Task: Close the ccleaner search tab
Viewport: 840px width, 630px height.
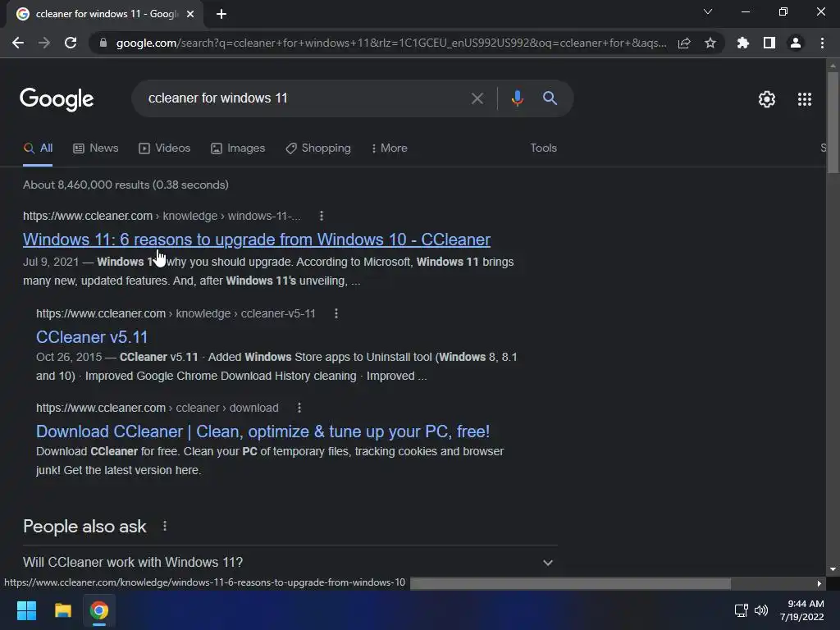Action: 190,14
